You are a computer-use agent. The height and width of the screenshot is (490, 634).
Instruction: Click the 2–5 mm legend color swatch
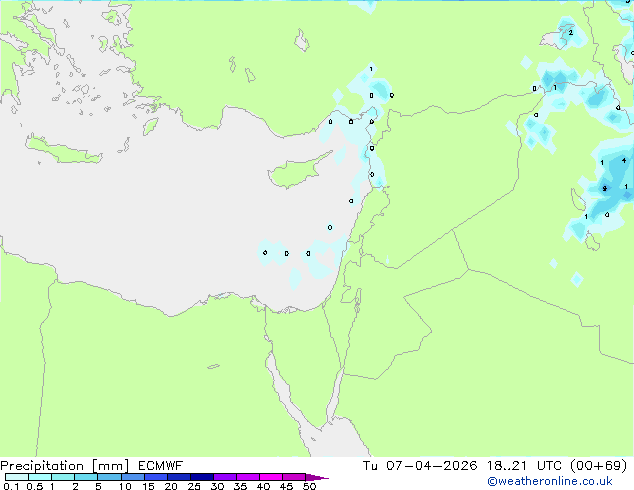pyautogui.click(x=86, y=477)
